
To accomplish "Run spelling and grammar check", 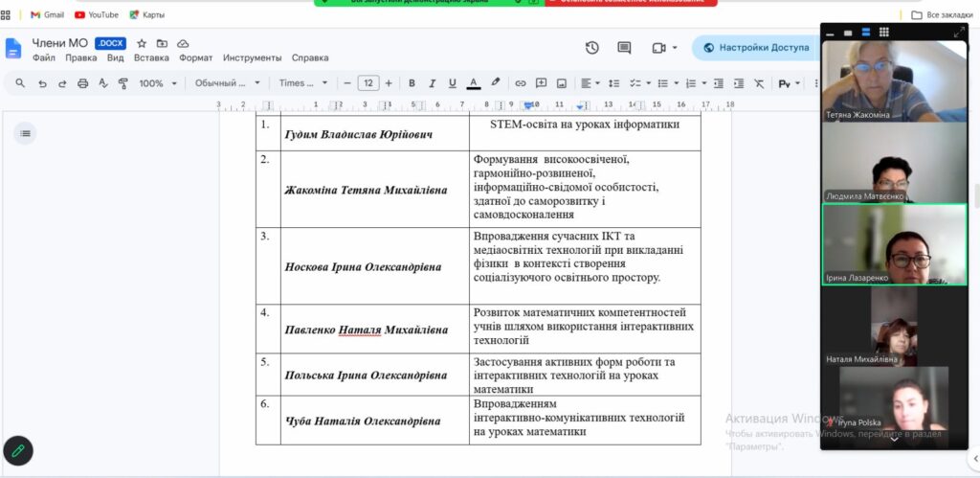I will (x=103, y=83).
